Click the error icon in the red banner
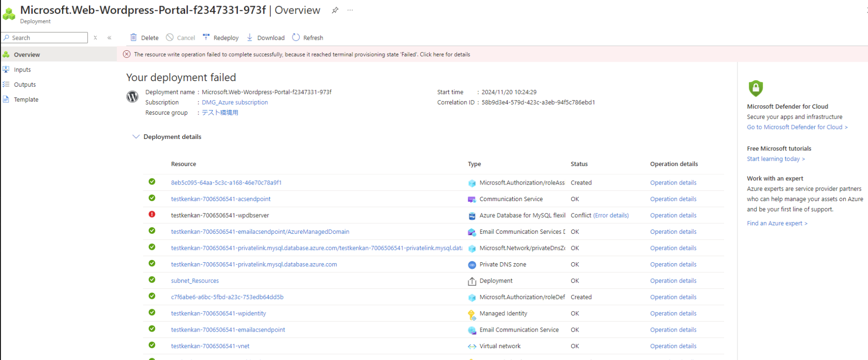The height and width of the screenshot is (360, 868). 127,54
